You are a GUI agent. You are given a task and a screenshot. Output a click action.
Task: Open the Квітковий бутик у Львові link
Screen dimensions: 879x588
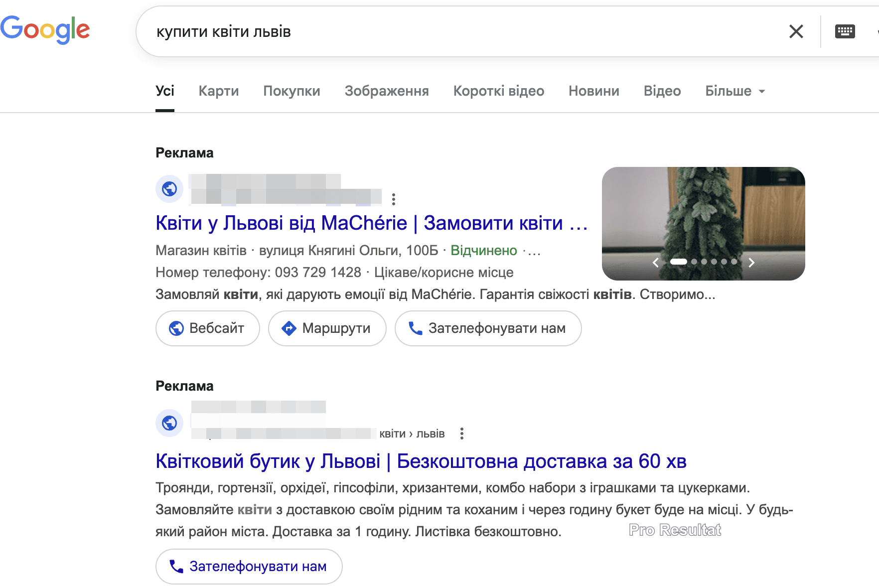[x=421, y=461]
